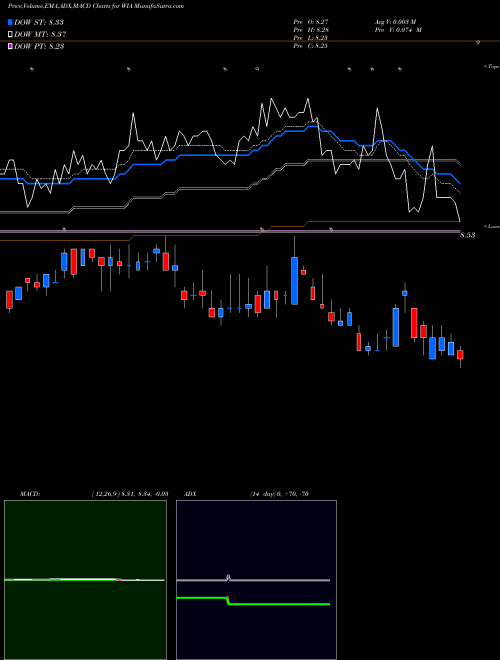Click the 'Pre L: 8.23' value
This screenshot has width=500, height=660.
pyautogui.click(x=311, y=38)
